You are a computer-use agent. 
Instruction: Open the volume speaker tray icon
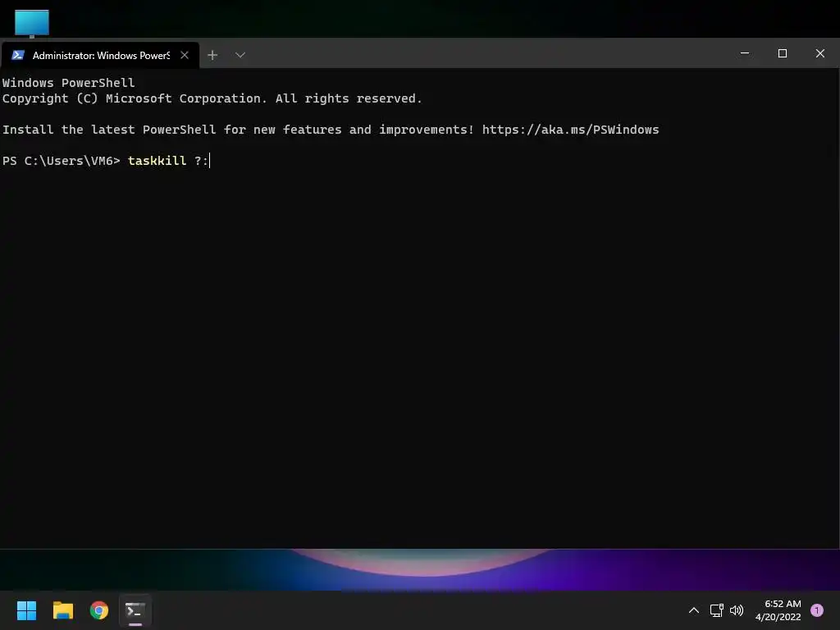737,610
